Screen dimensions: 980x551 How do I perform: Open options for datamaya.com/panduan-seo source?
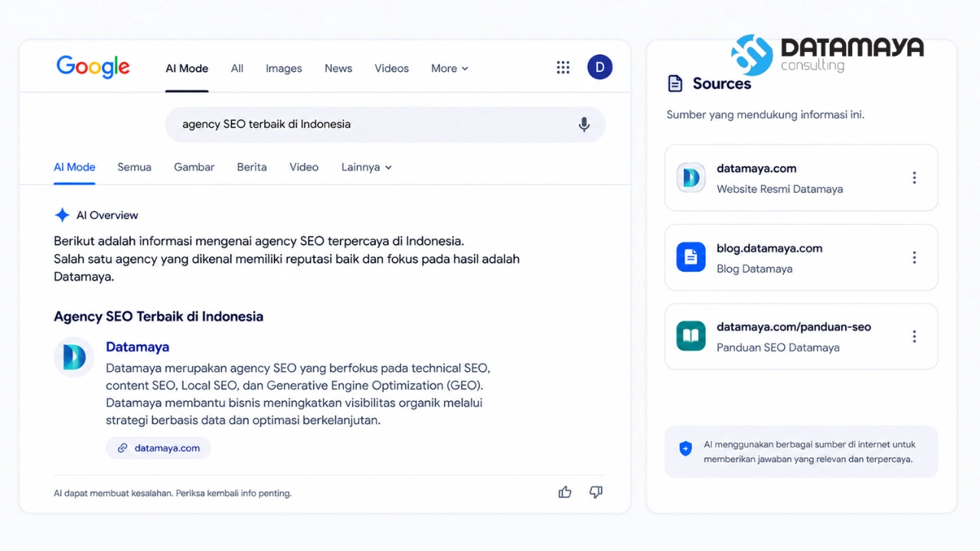(914, 336)
